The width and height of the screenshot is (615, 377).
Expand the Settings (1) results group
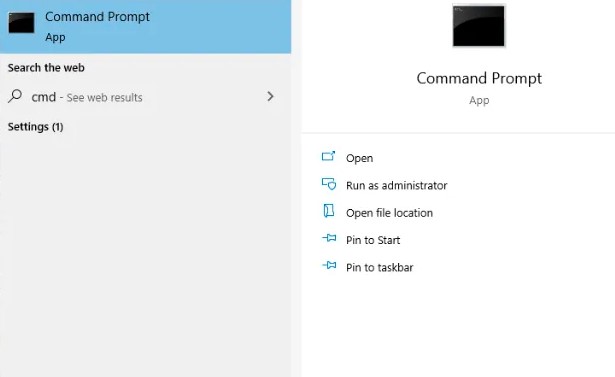(x=35, y=127)
